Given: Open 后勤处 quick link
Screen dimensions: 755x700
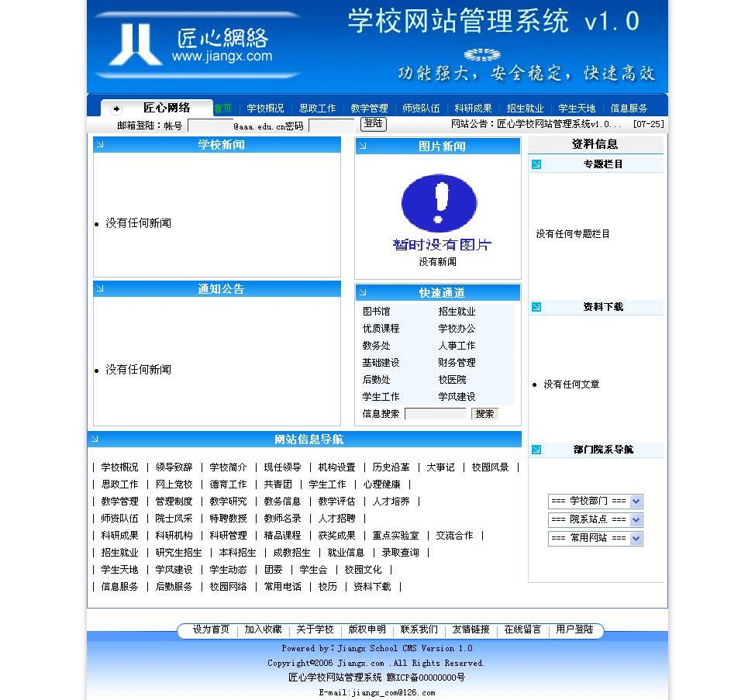Looking at the screenshot, I should pos(377,379).
